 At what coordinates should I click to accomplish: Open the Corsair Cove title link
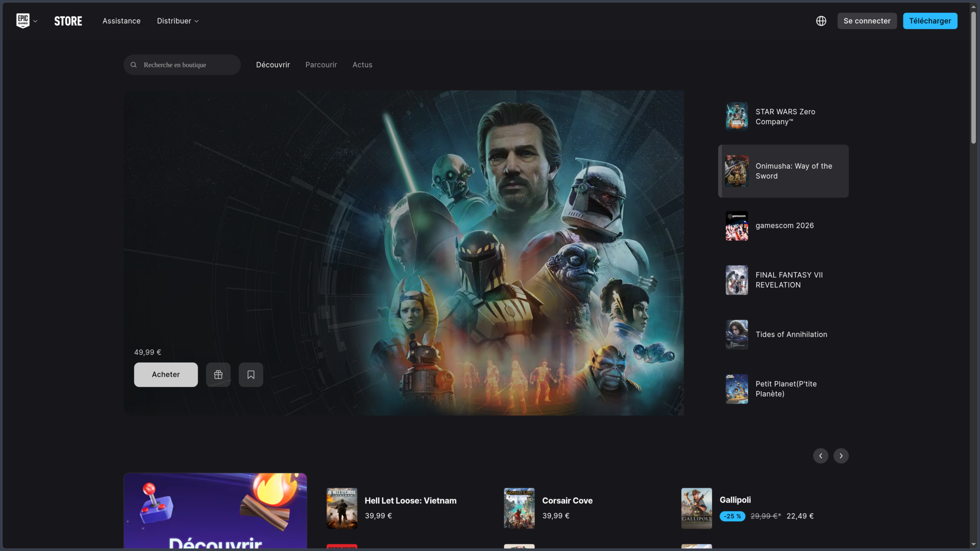point(567,501)
